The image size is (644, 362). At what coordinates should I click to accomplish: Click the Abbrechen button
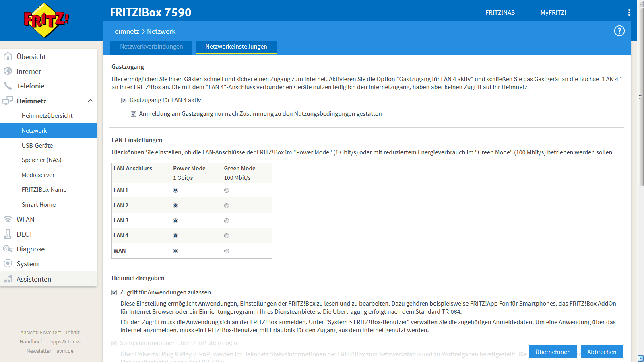(602, 352)
